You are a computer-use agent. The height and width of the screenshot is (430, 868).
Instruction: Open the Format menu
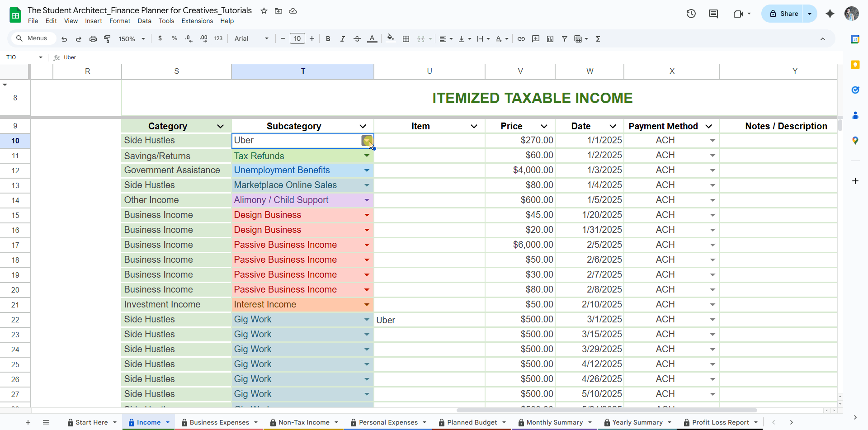(120, 21)
